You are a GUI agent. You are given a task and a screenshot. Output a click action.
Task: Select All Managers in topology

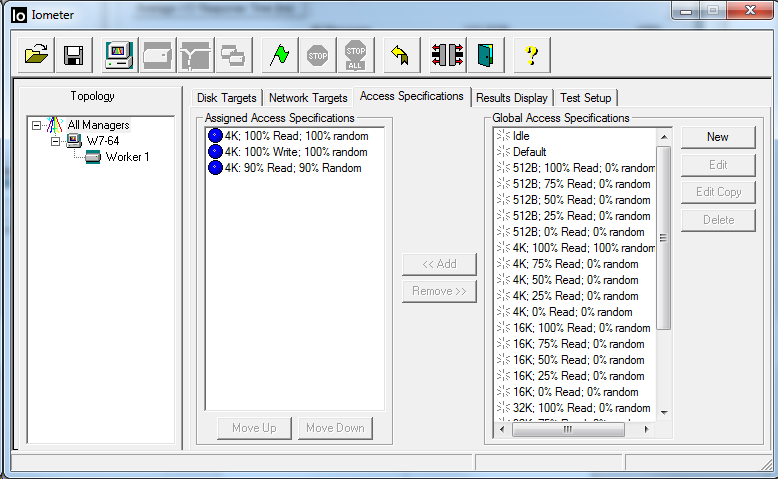pos(98,125)
